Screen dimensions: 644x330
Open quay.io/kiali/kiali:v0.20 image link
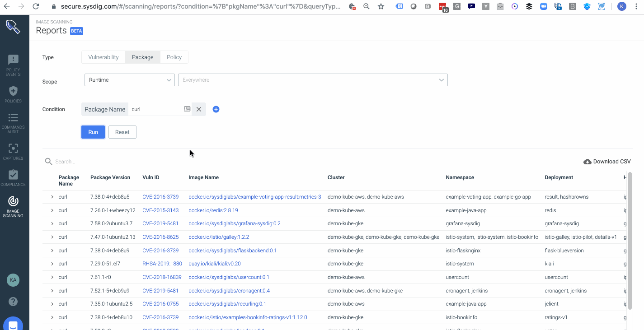click(x=215, y=264)
